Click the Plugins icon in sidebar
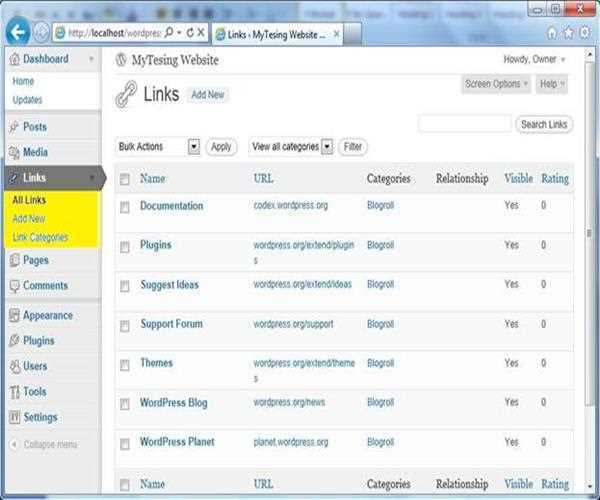The width and height of the screenshot is (600, 500). coord(14,341)
